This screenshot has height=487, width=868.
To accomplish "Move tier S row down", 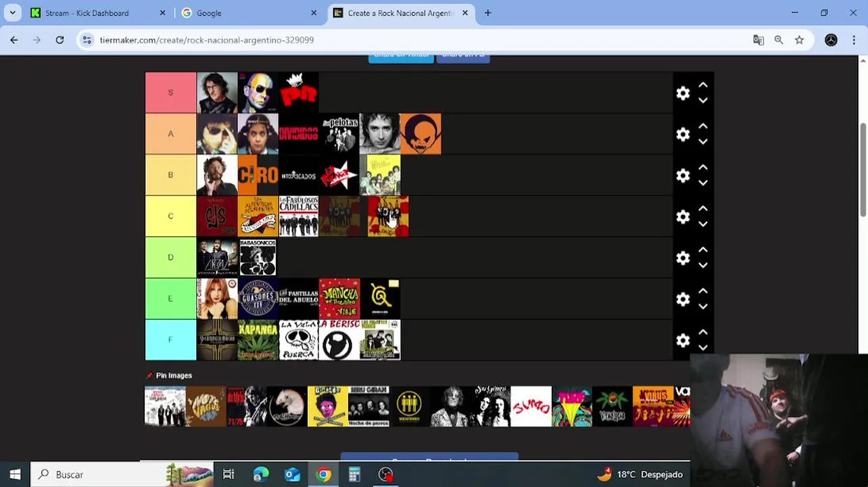I will click(703, 100).
